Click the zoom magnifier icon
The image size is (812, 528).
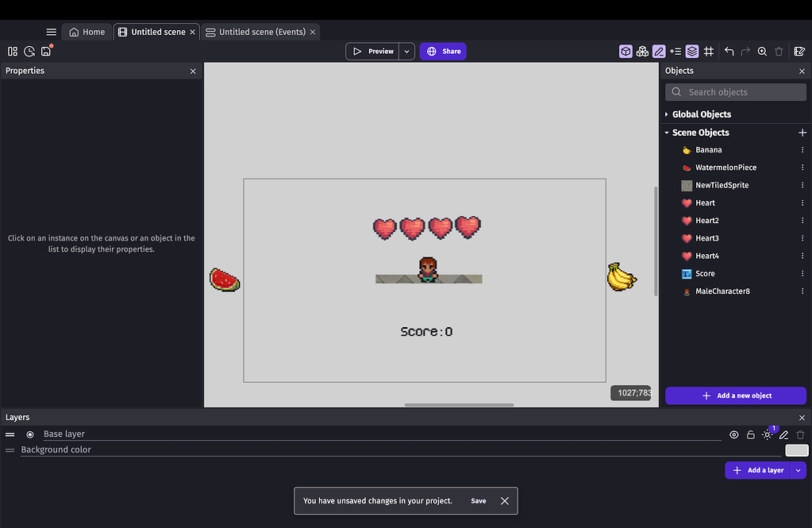(762, 51)
